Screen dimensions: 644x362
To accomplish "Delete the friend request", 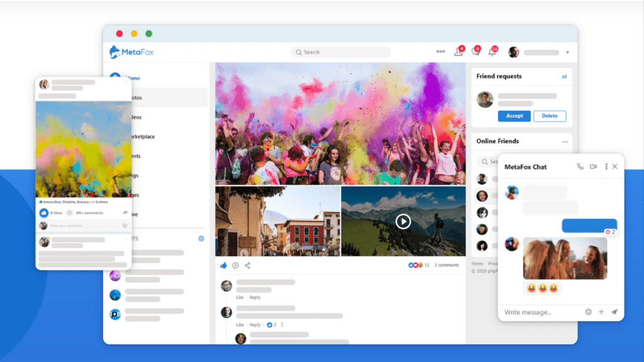I will tap(550, 116).
